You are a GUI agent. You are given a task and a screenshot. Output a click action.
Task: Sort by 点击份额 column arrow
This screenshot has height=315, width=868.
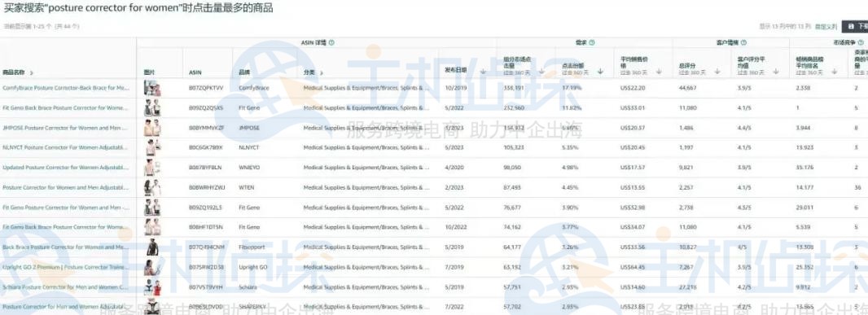click(601, 72)
